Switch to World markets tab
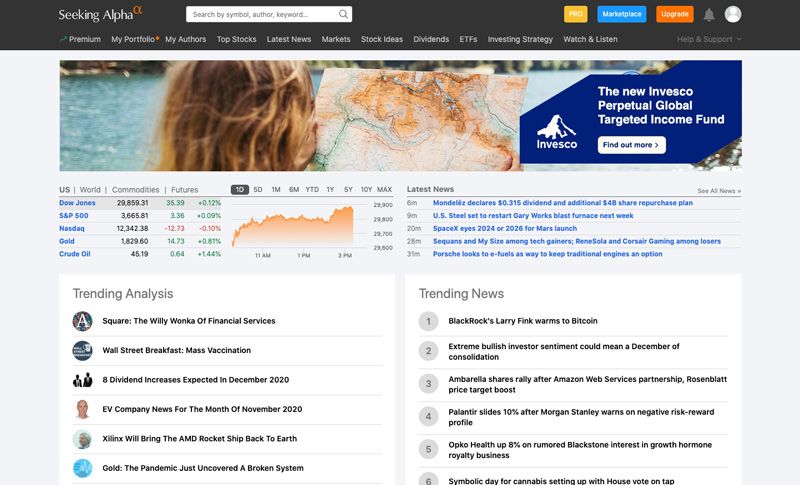 click(x=90, y=190)
